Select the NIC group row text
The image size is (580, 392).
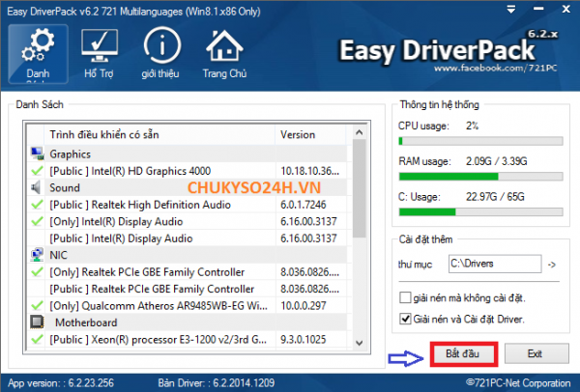[x=58, y=255]
